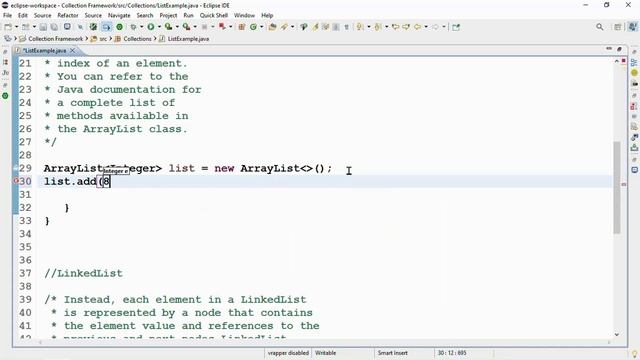Click line 29 with the ArrayList declaration
The width and height of the screenshot is (640, 360).
pos(188,168)
